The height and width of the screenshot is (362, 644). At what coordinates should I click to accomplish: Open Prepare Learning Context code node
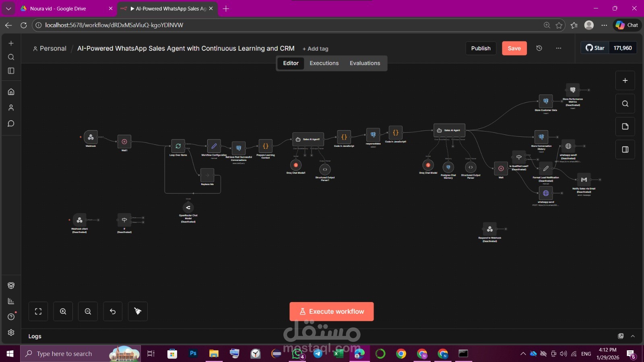coord(266,146)
